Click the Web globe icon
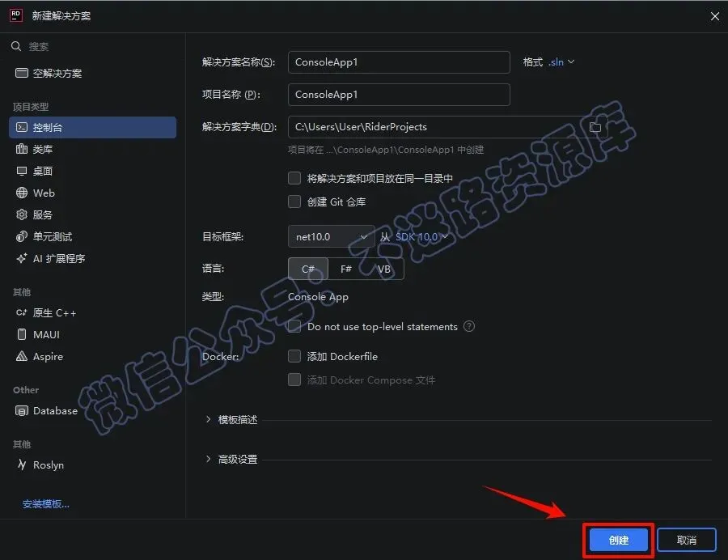This screenshot has height=560, width=728. pos(21,193)
